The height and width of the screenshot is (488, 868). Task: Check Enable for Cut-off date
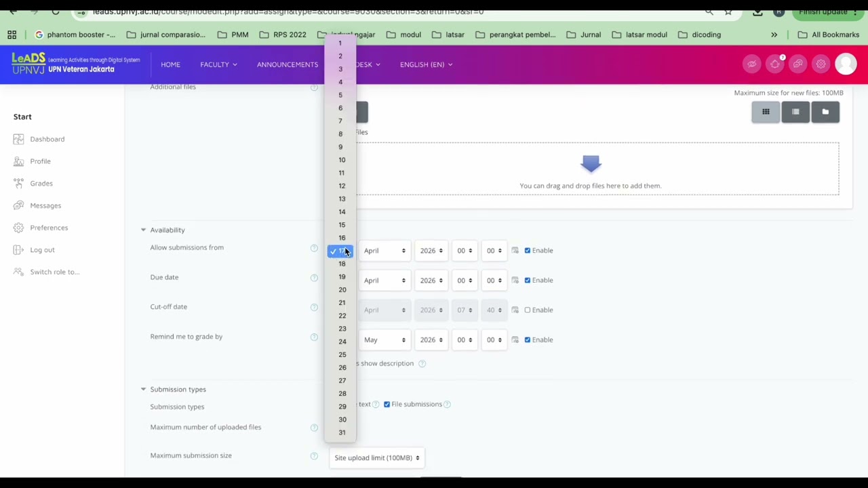click(528, 310)
